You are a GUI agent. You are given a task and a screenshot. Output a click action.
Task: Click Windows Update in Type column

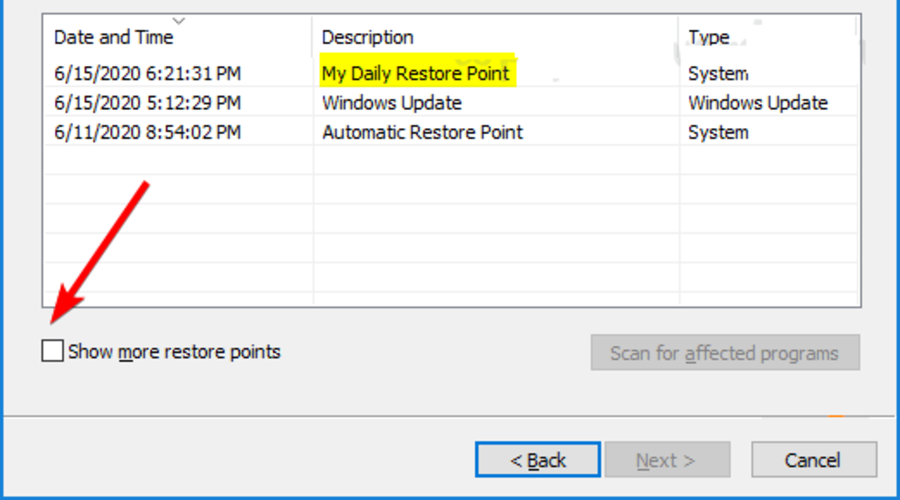pos(758,103)
